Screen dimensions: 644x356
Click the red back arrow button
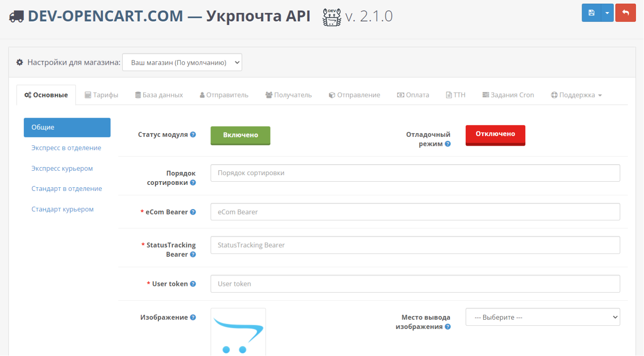click(x=625, y=13)
